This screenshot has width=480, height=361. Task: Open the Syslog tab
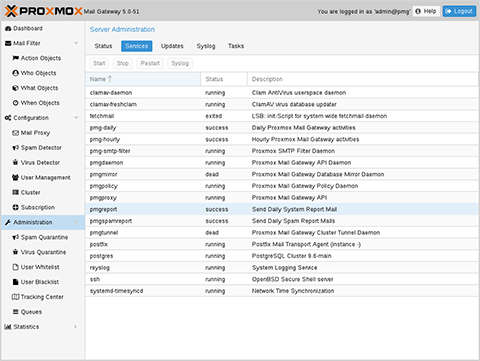pos(206,46)
